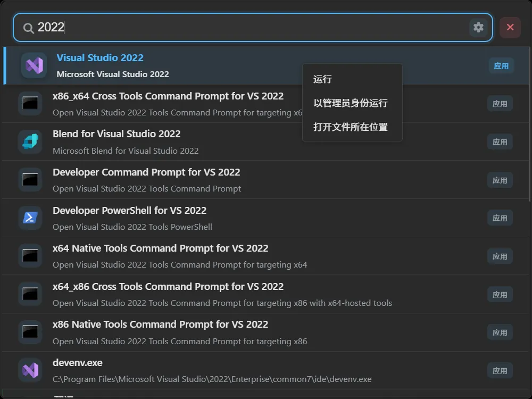Click subtitle "Microsoft Blend for Visual Studio 2022"
Screen dimensions: 532x399
(x=126, y=151)
